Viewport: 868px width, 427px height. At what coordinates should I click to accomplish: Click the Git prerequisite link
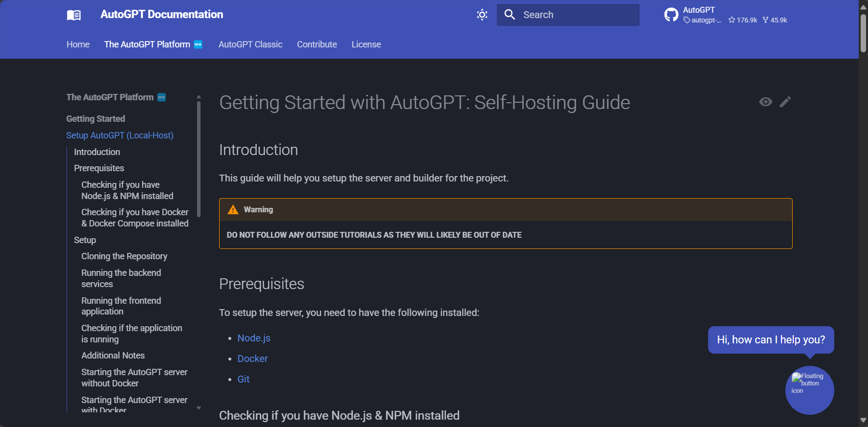click(244, 379)
